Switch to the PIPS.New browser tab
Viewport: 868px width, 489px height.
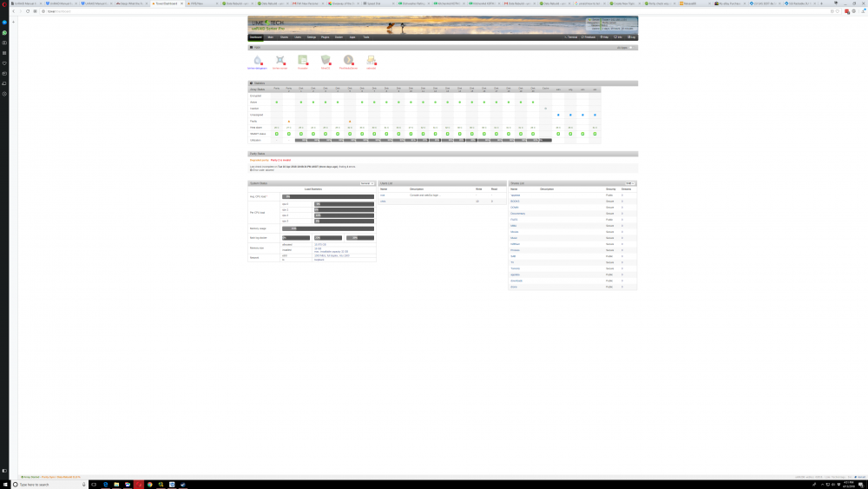coord(201,3)
